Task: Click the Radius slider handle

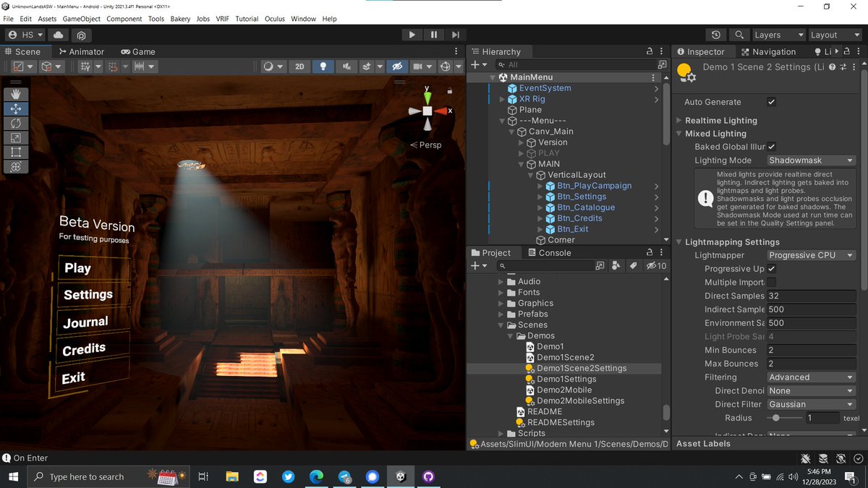Action: point(776,418)
